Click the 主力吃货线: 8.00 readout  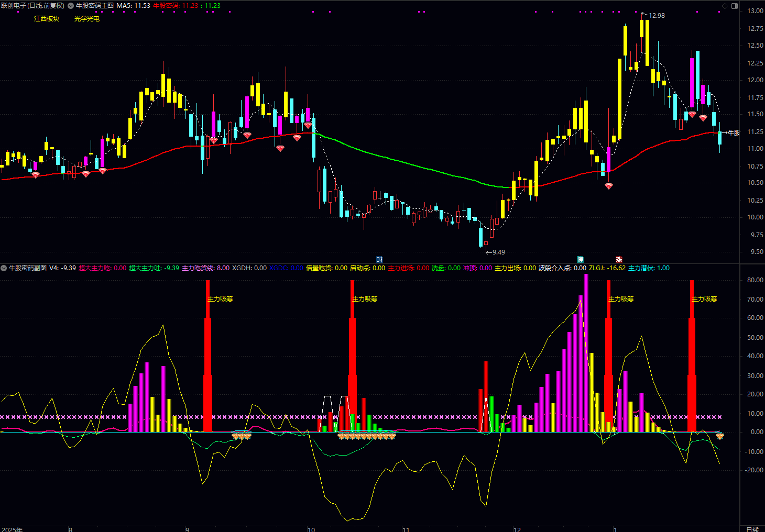pyautogui.click(x=205, y=268)
